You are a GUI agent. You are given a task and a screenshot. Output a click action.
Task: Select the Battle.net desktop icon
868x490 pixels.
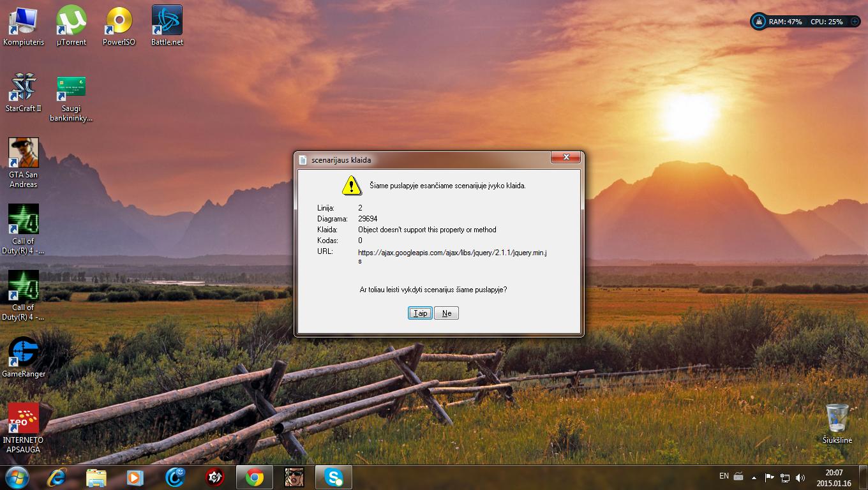coord(167,26)
